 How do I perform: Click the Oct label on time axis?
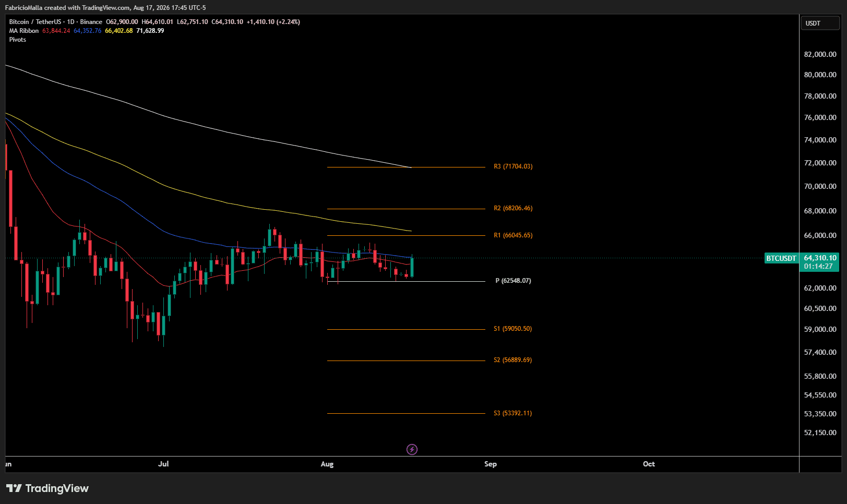[649, 464]
